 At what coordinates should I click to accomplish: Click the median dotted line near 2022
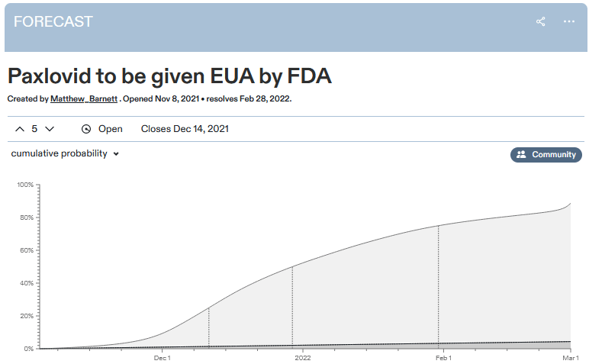292,308
